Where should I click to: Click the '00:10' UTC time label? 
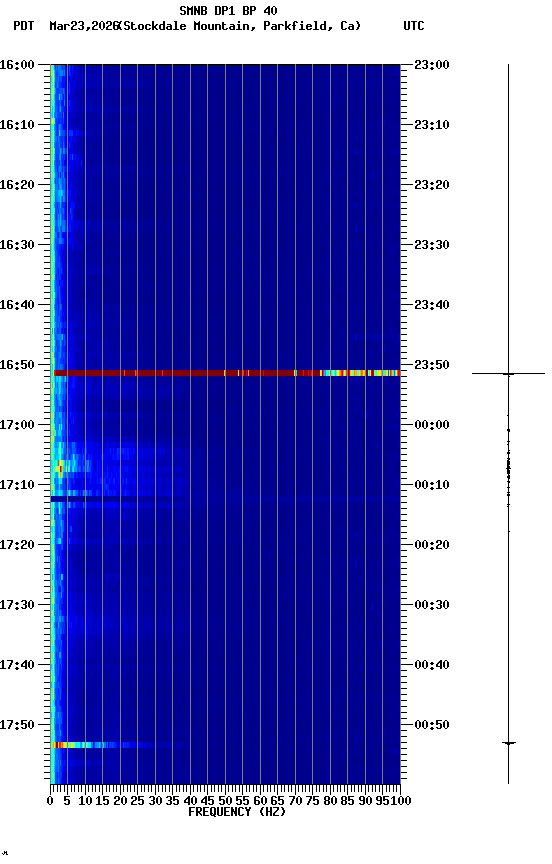point(432,485)
